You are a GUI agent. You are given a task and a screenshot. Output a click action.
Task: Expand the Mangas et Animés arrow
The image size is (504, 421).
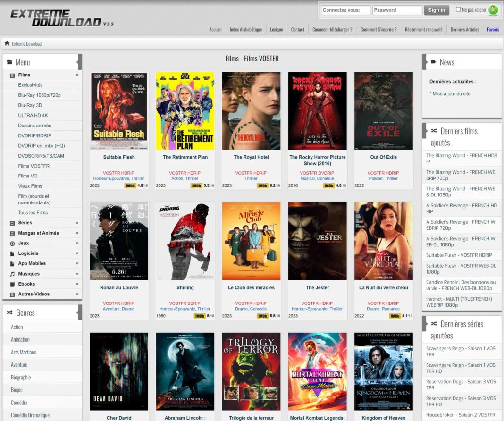[x=77, y=233]
